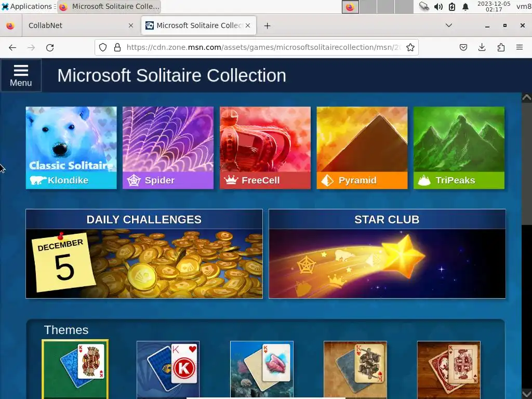532x399 pixels.
Task: Show the notifications bell
Action: [465, 6]
